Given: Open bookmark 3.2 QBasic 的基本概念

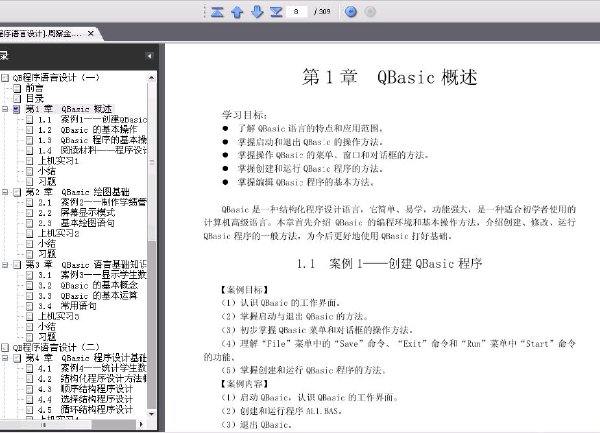Looking at the screenshot, I should click(x=88, y=285).
